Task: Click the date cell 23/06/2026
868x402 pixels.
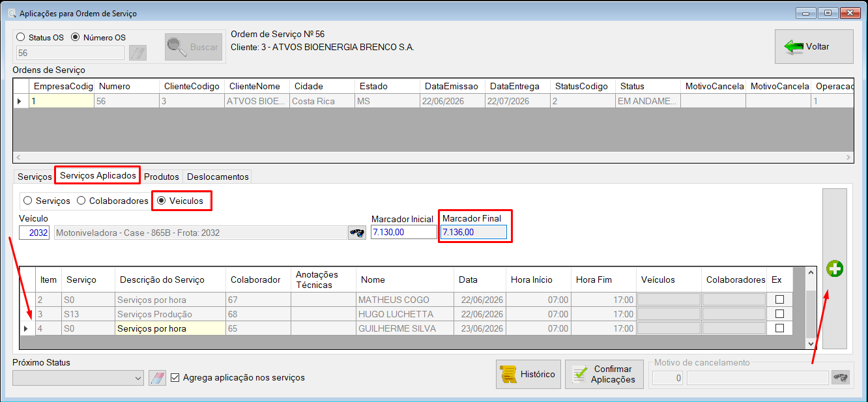Action: pyautogui.click(x=480, y=328)
